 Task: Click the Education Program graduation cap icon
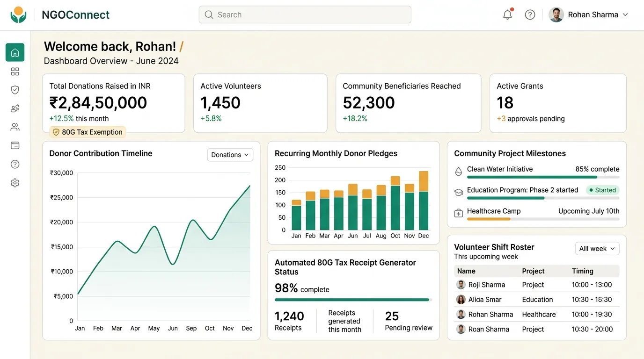tap(459, 192)
